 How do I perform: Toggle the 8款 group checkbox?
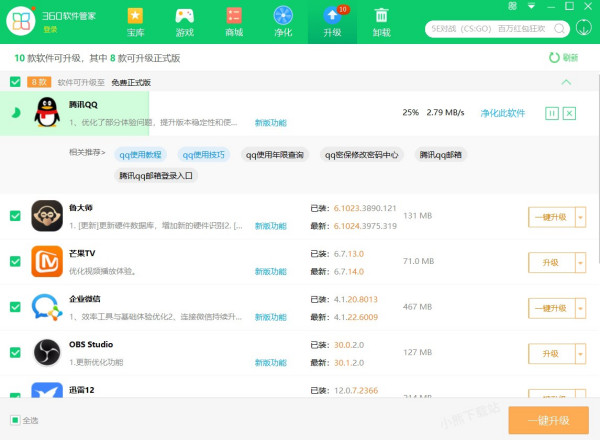pyautogui.click(x=15, y=82)
